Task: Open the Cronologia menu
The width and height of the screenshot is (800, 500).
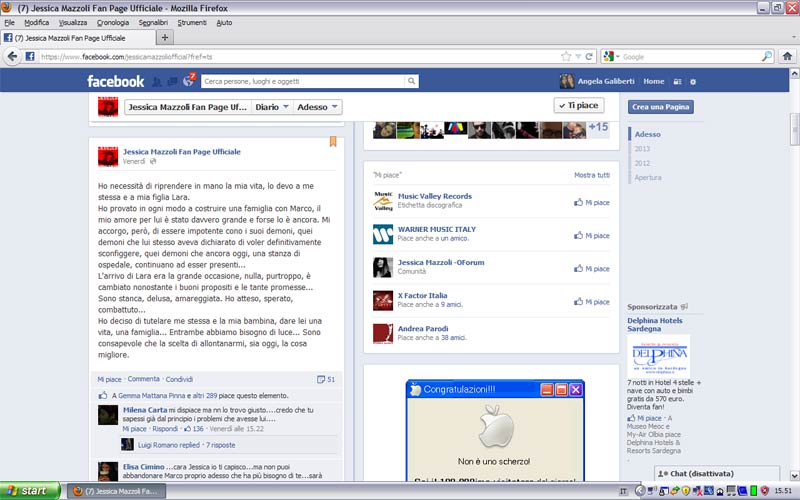Action: [113, 22]
